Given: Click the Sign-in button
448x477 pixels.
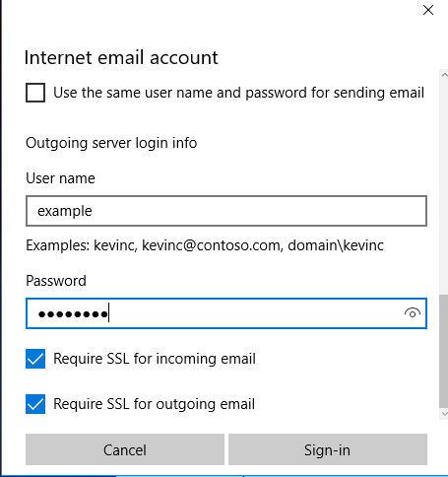Looking at the screenshot, I should click(328, 449).
